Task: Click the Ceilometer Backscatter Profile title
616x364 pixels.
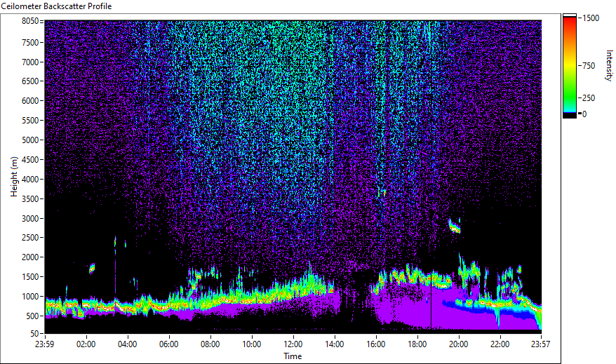Action: (56, 6)
